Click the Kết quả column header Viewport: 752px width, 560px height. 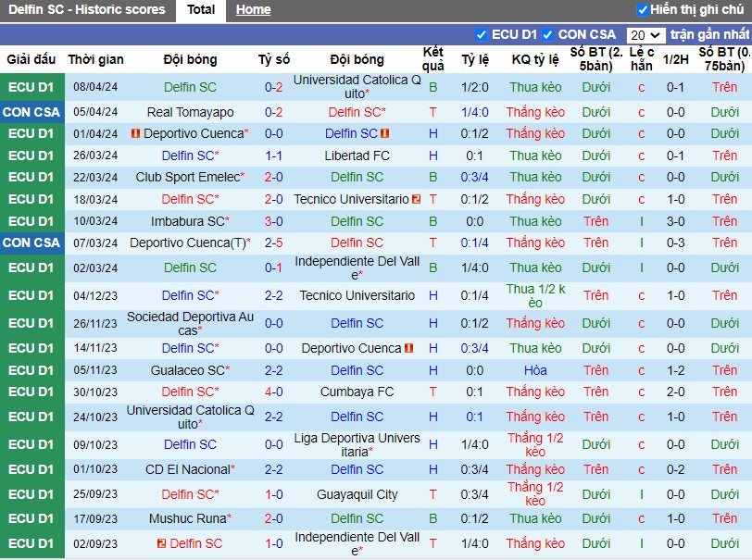click(433, 59)
